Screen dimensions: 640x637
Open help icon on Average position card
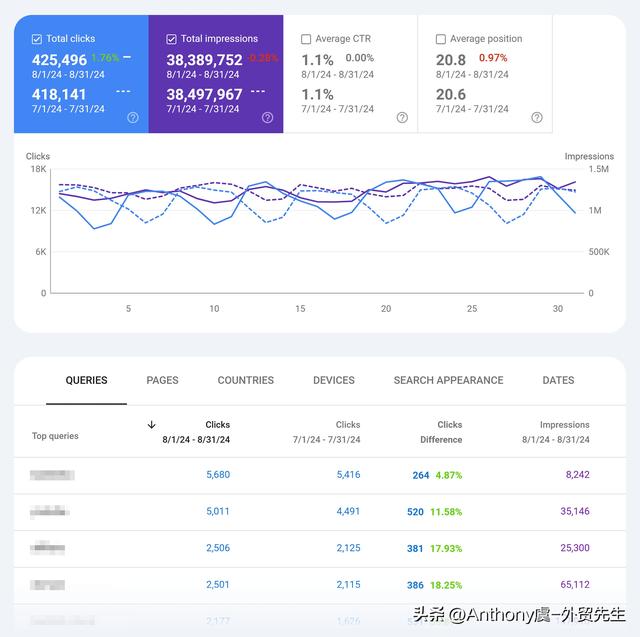click(537, 118)
